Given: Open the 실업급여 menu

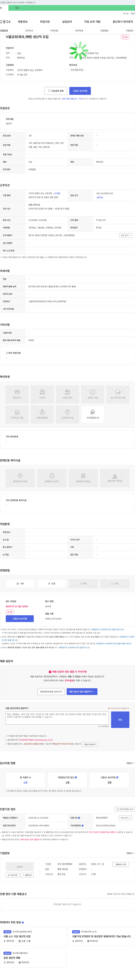Looking at the screenshot, I should tap(67, 22).
